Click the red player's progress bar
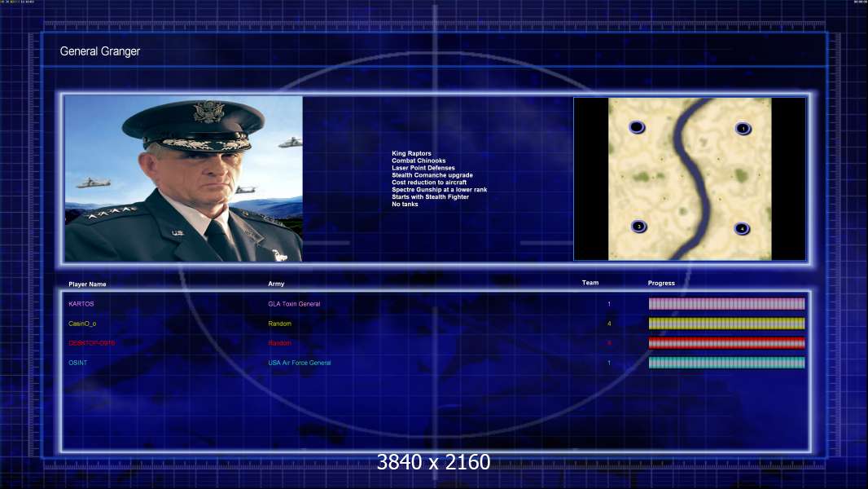The image size is (868, 489). pyautogui.click(x=726, y=343)
